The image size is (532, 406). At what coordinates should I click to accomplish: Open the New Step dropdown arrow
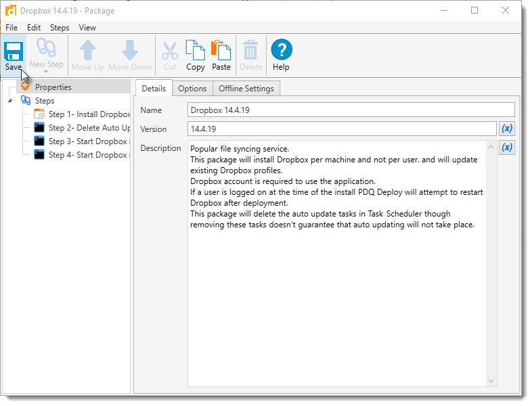[46, 72]
